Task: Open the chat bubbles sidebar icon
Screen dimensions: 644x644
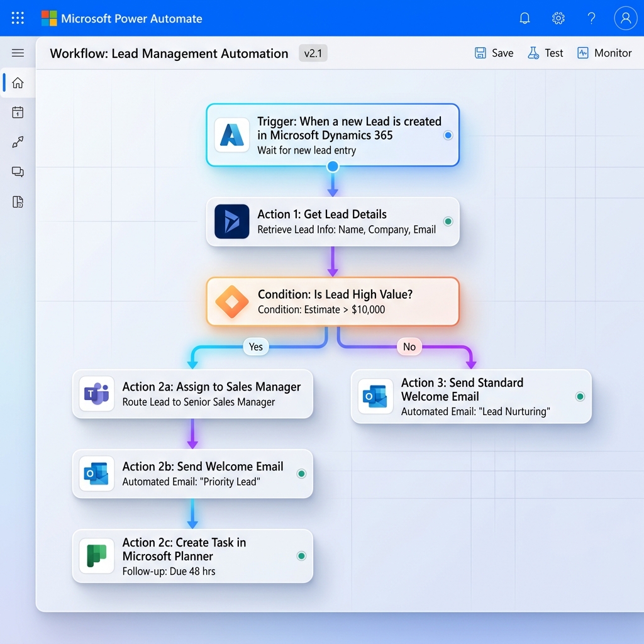Action: pos(18,172)
